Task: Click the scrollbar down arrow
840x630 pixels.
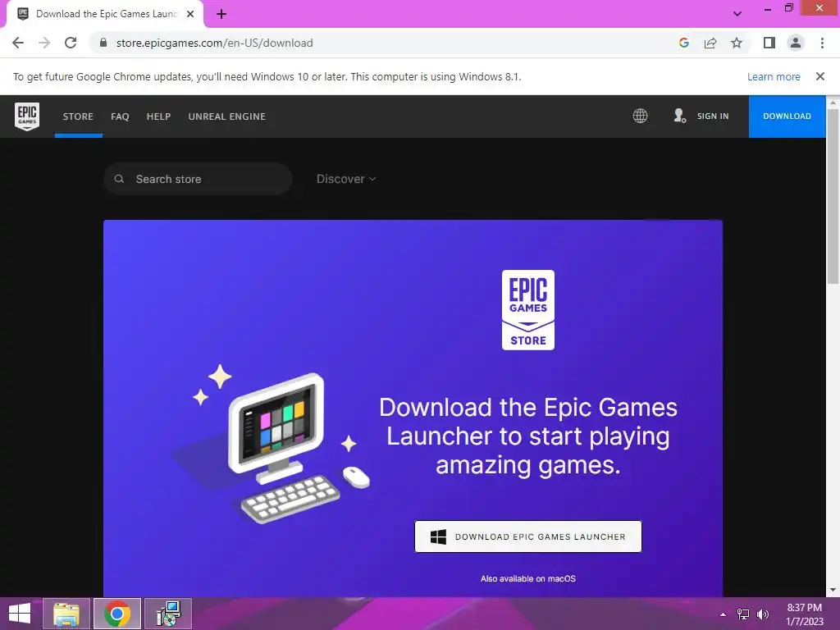Action: click(833, 591)
